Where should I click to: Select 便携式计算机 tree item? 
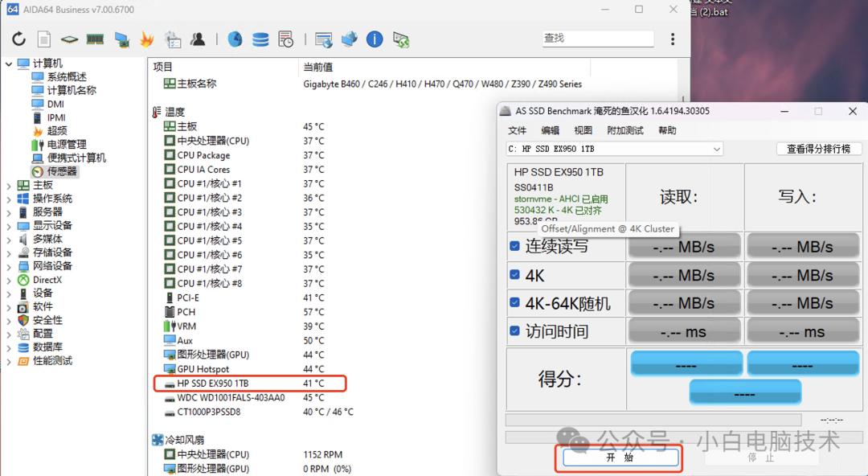pos(76,158)
